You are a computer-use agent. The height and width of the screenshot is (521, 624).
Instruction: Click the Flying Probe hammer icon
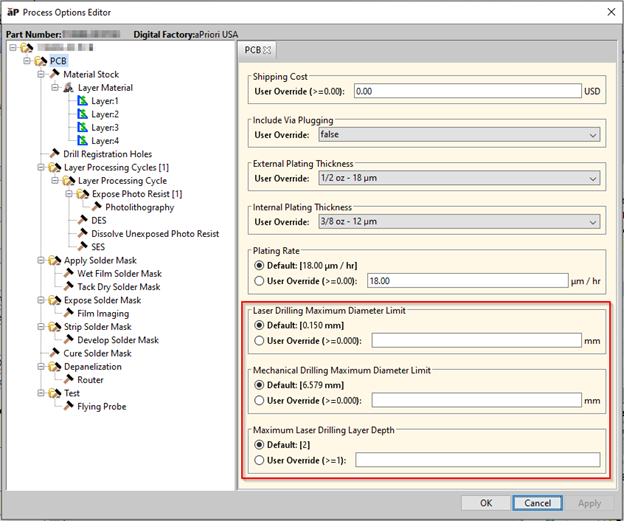click(68, 406)
